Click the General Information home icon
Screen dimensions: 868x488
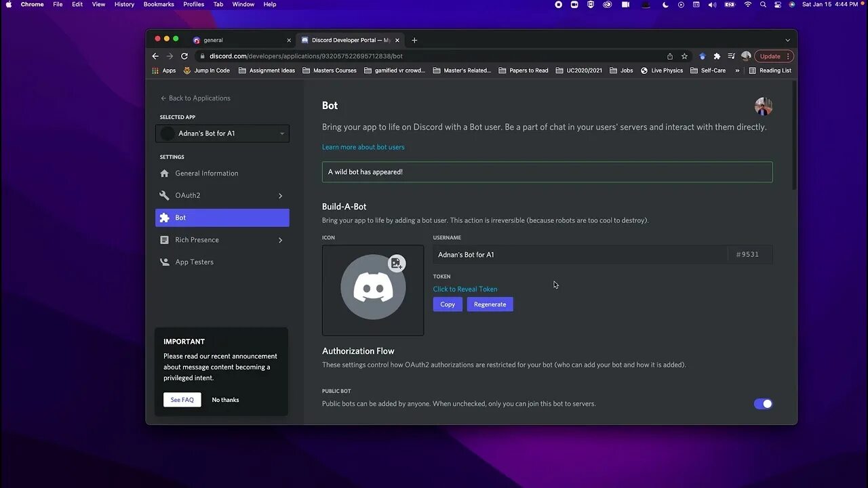click(x=164, y=174)
